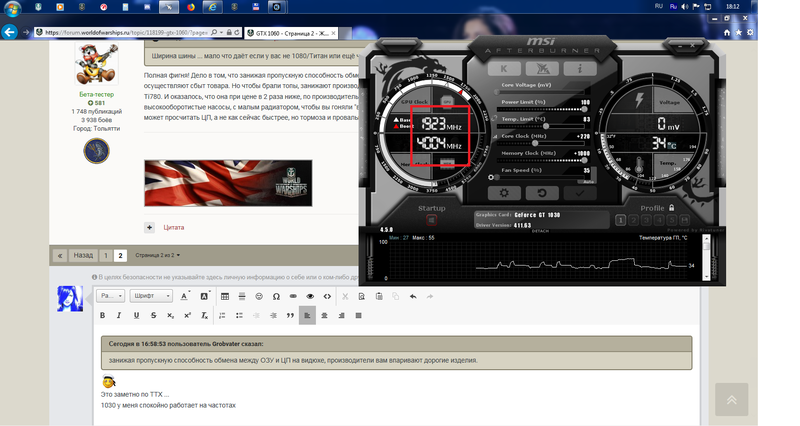Click the Afterburner reset settings button
The height and width of the screenshot is (426, 800).
[541, 192]
